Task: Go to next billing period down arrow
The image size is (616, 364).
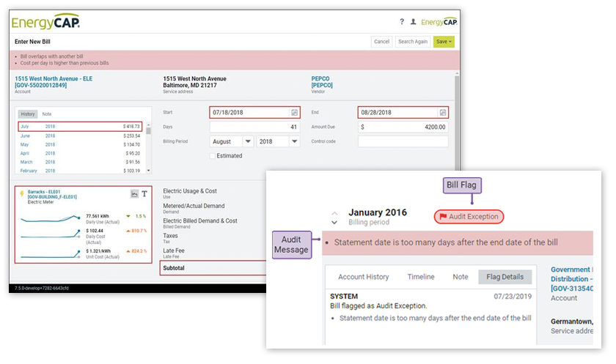Action: pyautogui.click(x=334, y=222)
